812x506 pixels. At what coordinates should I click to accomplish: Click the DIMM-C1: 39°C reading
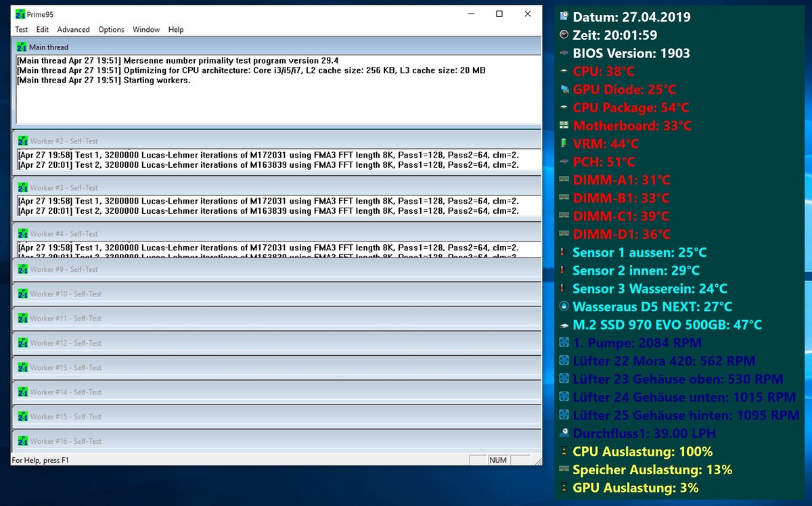click(x=621, y=216)
